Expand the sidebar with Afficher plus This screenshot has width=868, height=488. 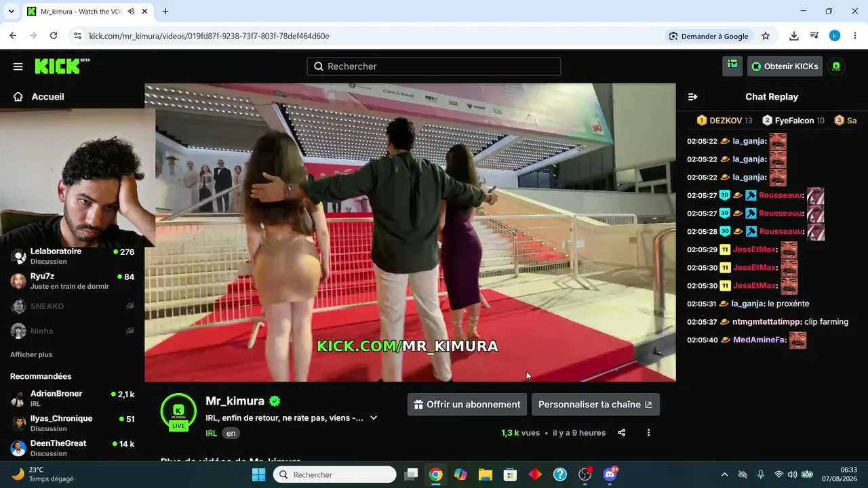[31, 354]
